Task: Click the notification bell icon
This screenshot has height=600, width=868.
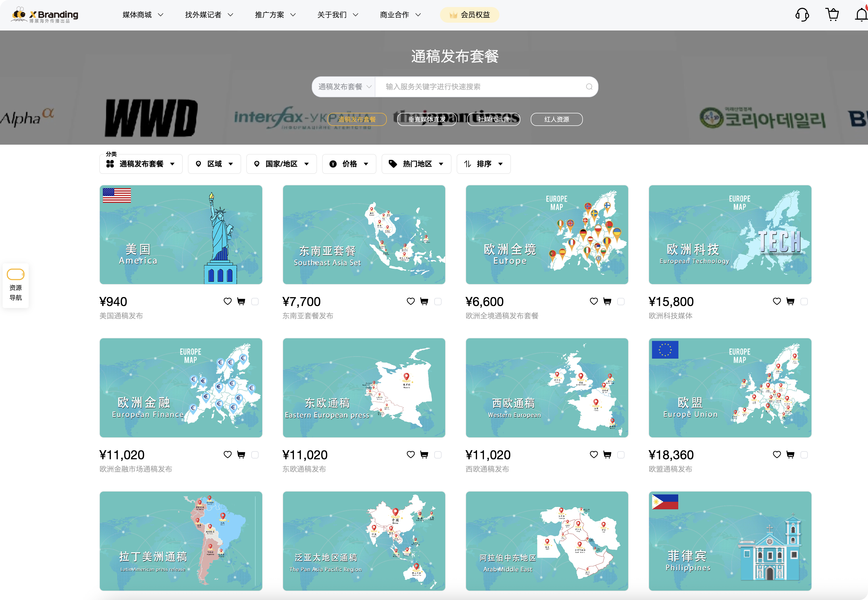Action: [861, 15]
